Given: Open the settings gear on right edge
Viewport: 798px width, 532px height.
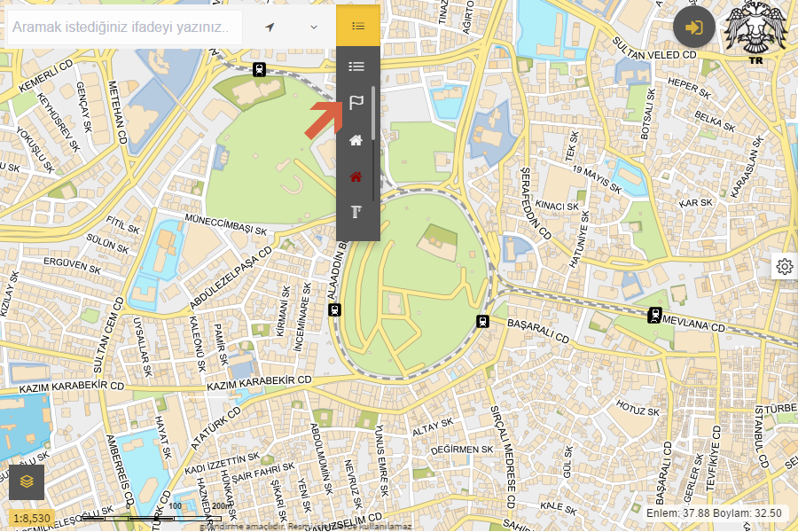Looking at the screenshot, I should coord(784,266).
